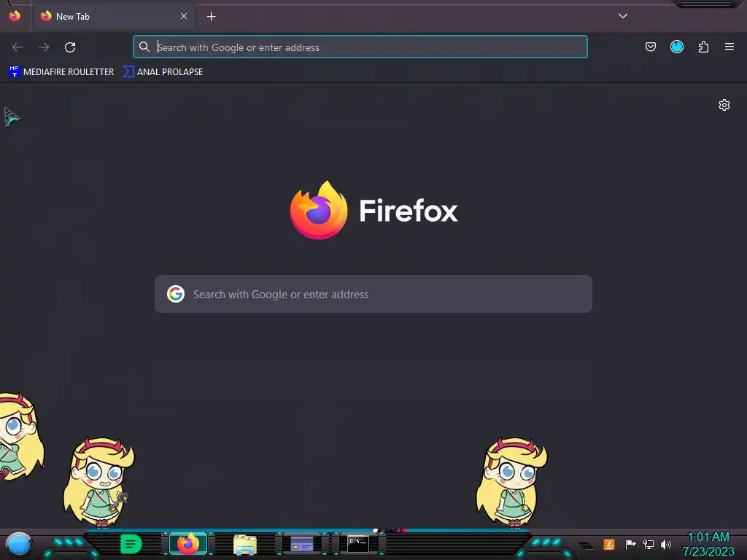Go back one page
747x560 pixels.
point(18,47)
